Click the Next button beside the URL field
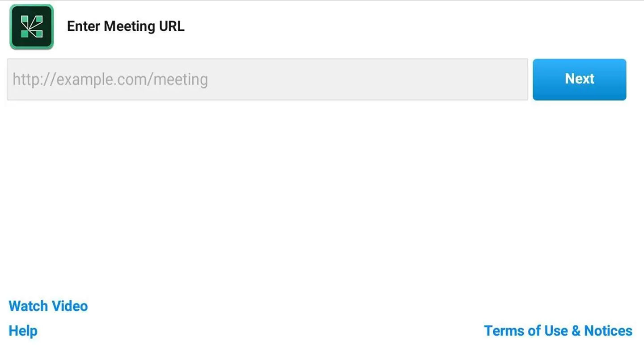The image size is (644, 362). coord(579,80)
